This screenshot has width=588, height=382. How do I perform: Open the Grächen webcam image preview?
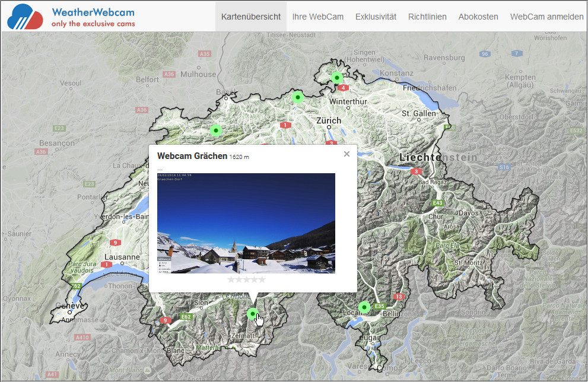point(246,223)
